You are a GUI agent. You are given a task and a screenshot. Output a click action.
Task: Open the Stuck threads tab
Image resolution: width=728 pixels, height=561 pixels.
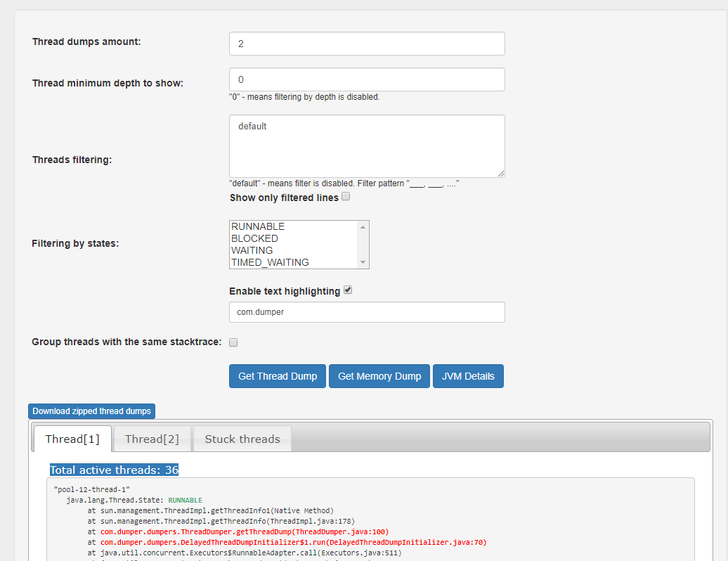[x=242, y=439]
